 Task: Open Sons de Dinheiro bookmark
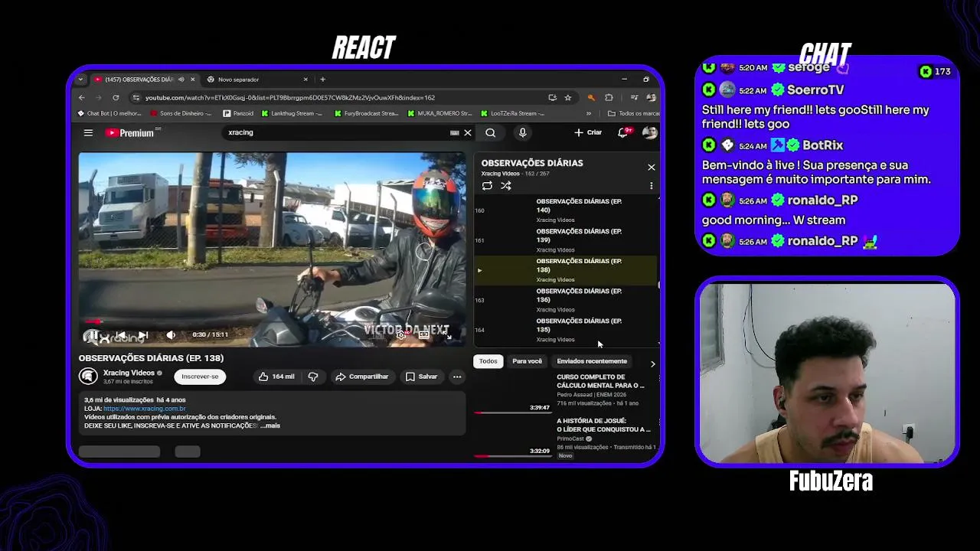pyautogui.click(x=181, y=113)
